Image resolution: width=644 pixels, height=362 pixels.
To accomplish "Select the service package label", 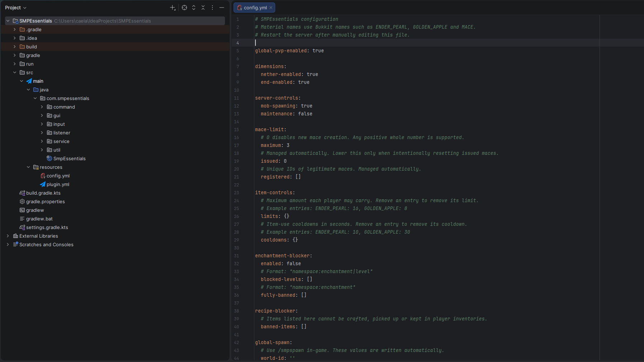I will click(61, 141).
